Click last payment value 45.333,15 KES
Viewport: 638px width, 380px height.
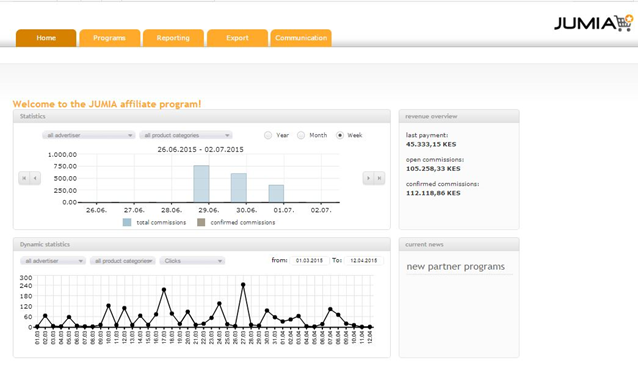[x=431, y=144]
